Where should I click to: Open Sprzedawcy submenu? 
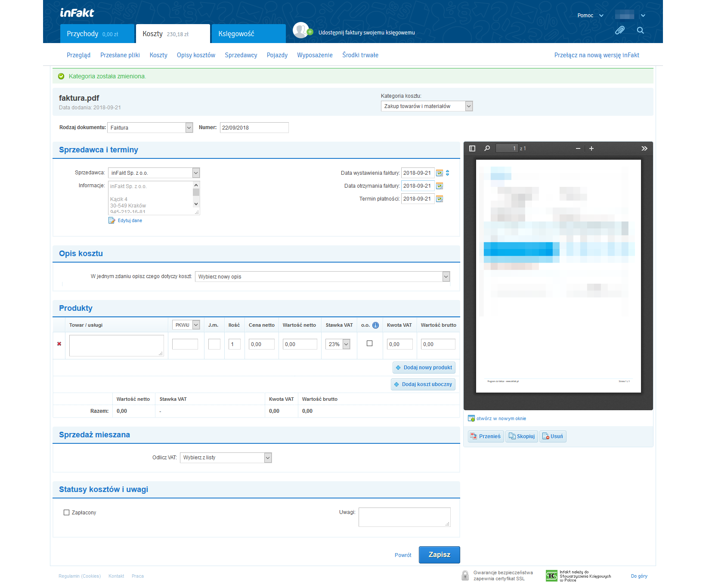pyautogui.click(x=241, y=55)
